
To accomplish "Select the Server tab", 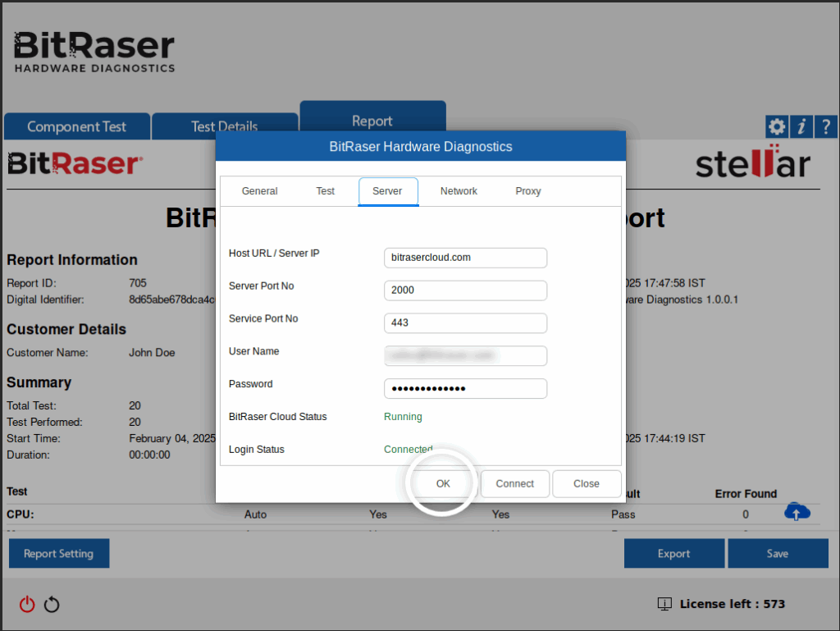I will [388, 191].
